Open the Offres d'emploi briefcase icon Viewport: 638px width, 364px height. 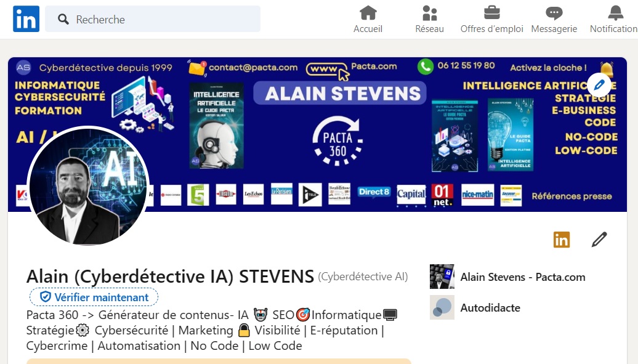491,13
